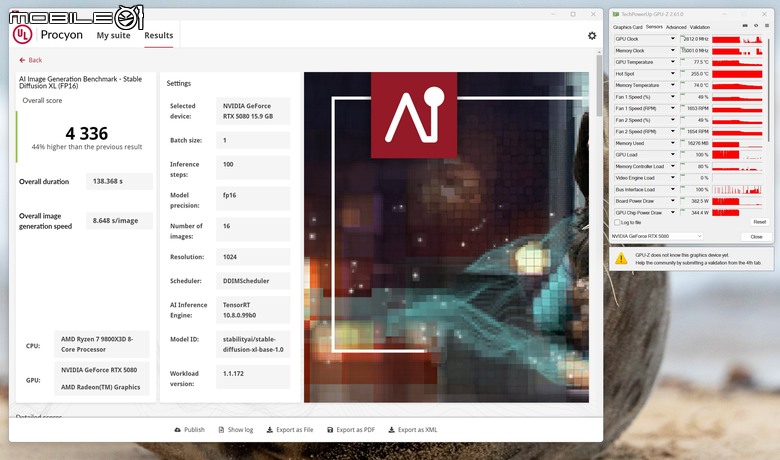
Task: Open Procyon settings gear icon
Action: [x=592, y=36]
